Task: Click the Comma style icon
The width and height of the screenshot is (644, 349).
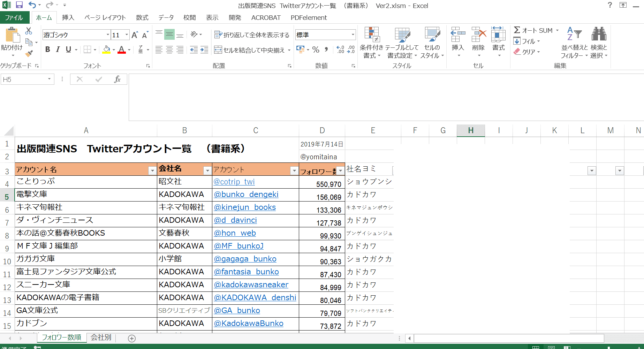Action: click(x=326, y=50)
